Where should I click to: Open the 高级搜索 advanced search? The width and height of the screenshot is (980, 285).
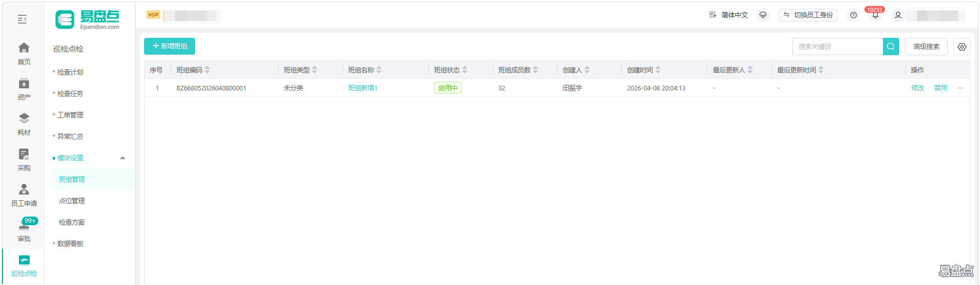[926, 46]
